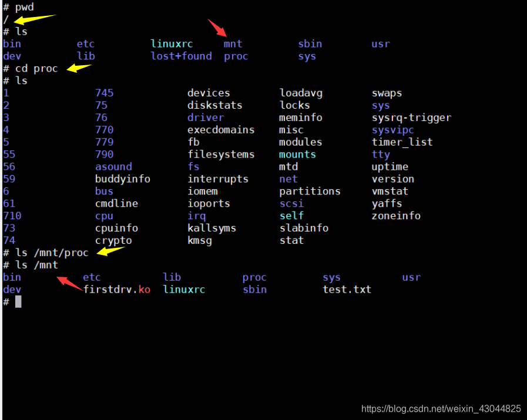The image size is (527, 420).
Task: Click the '55' process directory entry
Action: 9,154
